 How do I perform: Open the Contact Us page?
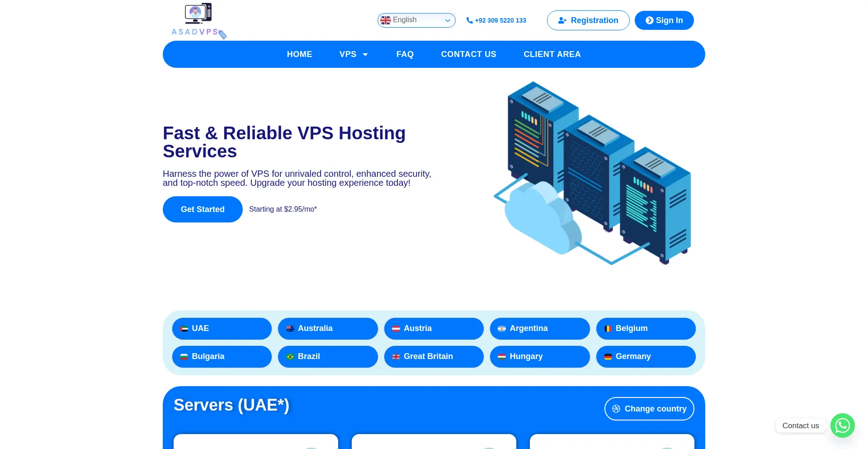pos(468,54)
